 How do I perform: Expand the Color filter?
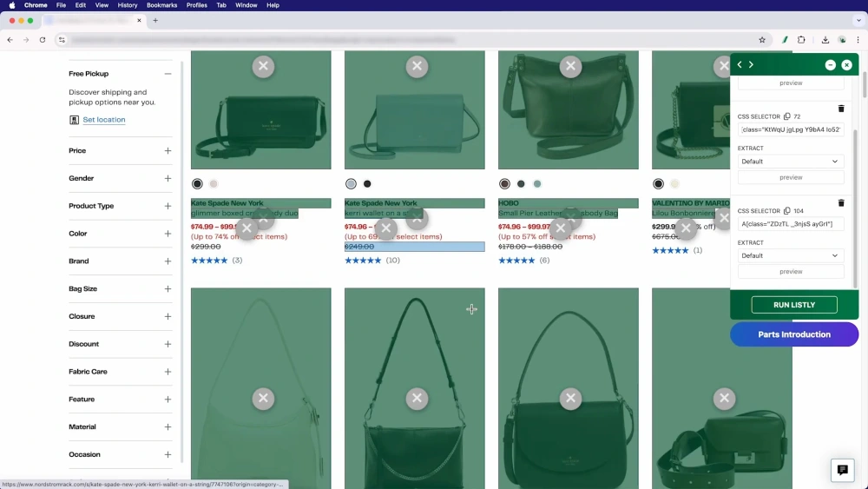[168, 234]
